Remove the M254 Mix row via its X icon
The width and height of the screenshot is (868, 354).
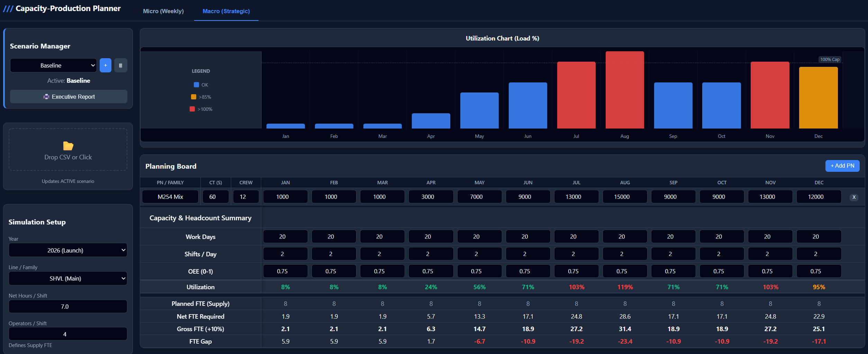853,197
